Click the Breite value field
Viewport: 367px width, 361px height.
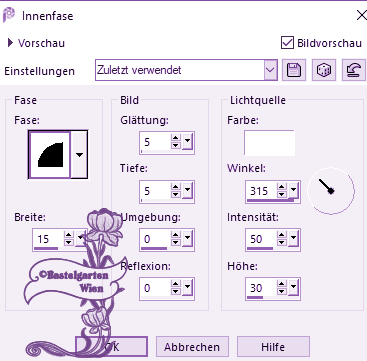click(49, 239)
